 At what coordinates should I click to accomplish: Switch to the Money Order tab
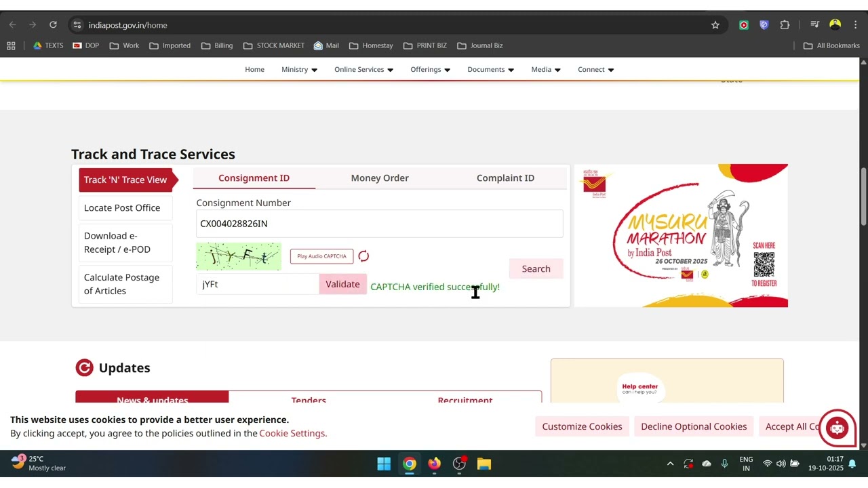point(380,178)
